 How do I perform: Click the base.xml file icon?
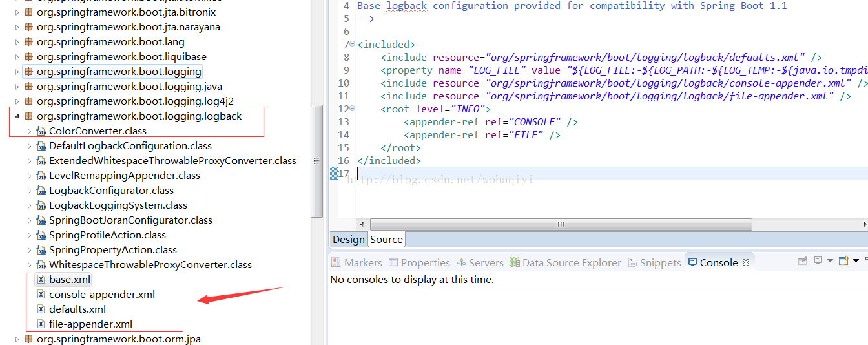[x=41, y=280]
